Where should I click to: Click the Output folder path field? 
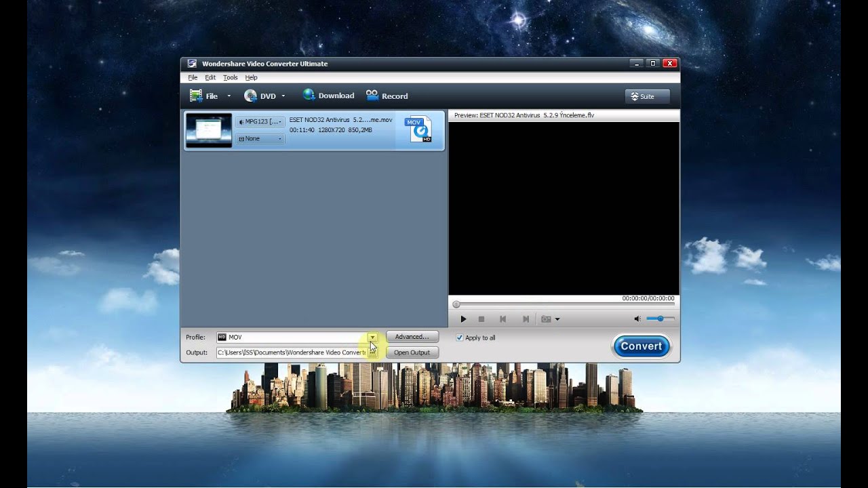coord(292,352)
